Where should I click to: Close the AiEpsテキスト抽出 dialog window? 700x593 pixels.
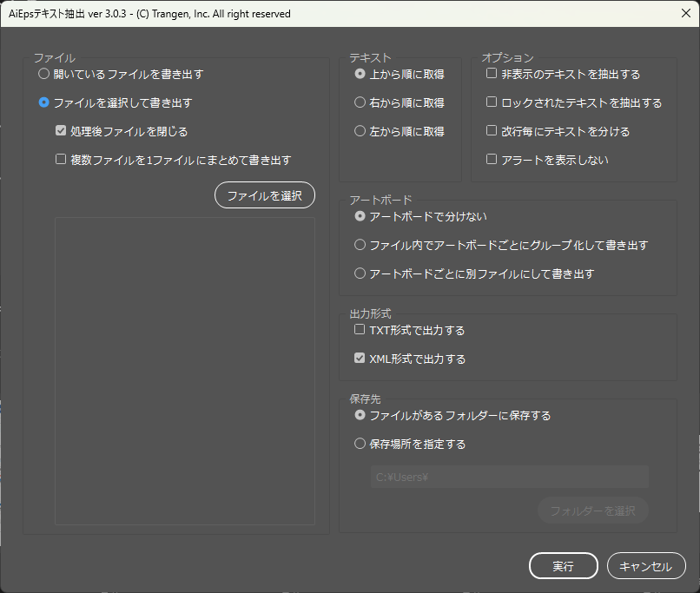[686, 13]
